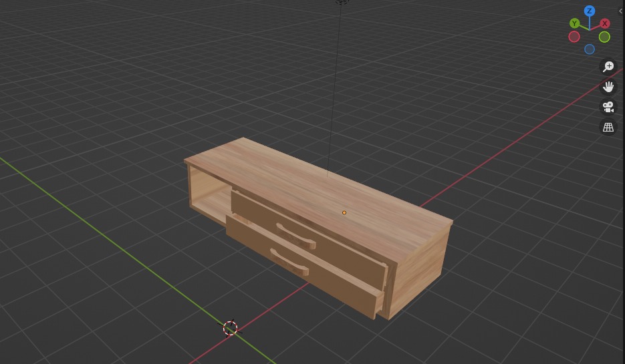Screen dimensions: 625x364
Task: Click the negative Y axis green circle
Action: point(604,37)
